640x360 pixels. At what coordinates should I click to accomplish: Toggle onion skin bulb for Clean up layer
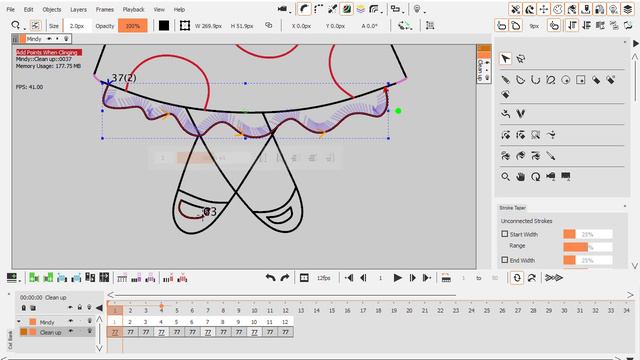(89, 331)
